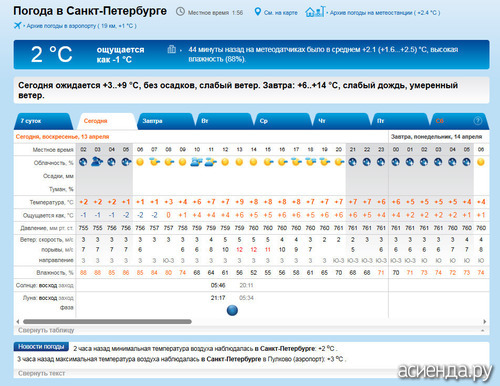Click the moon phase icon
Image resolution: width=500 pixels, height=386 pixels.
point(232,310)
